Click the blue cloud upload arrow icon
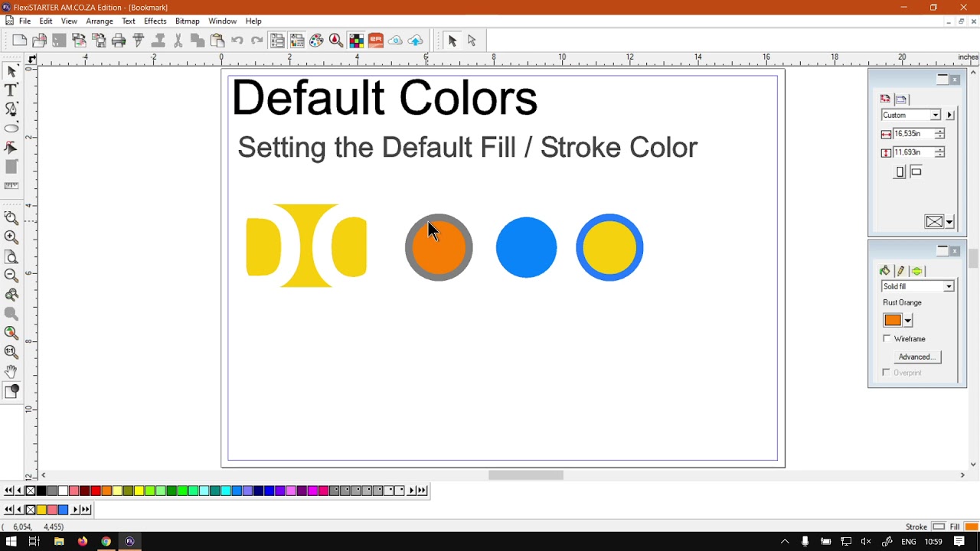The height and width of the screenshot is (551, 980). (416, 41)
